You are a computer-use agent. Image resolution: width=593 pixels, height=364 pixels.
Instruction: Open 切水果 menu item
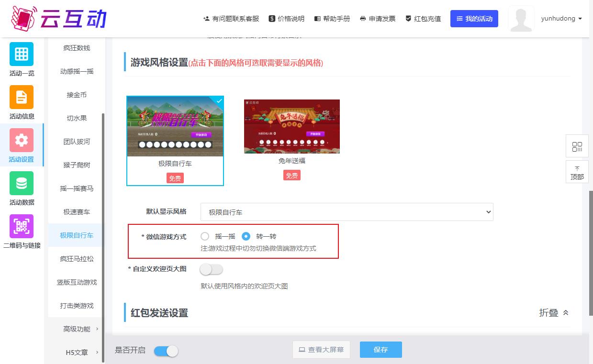[77, 118]
